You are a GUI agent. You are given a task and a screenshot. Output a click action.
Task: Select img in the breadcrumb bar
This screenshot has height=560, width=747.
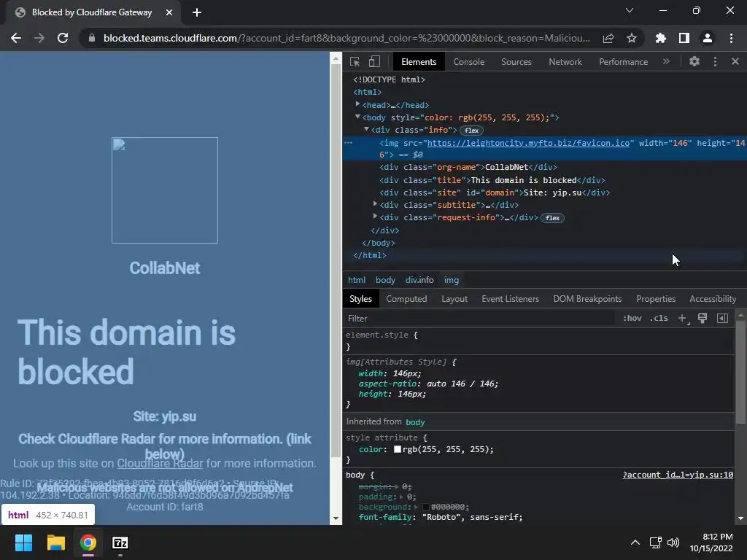(452, 280)
